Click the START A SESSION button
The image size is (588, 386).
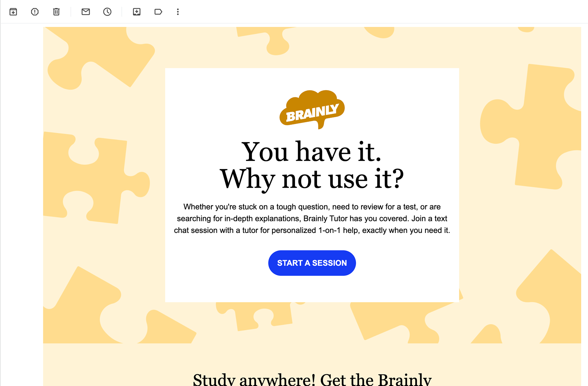[x=312, y=263]
